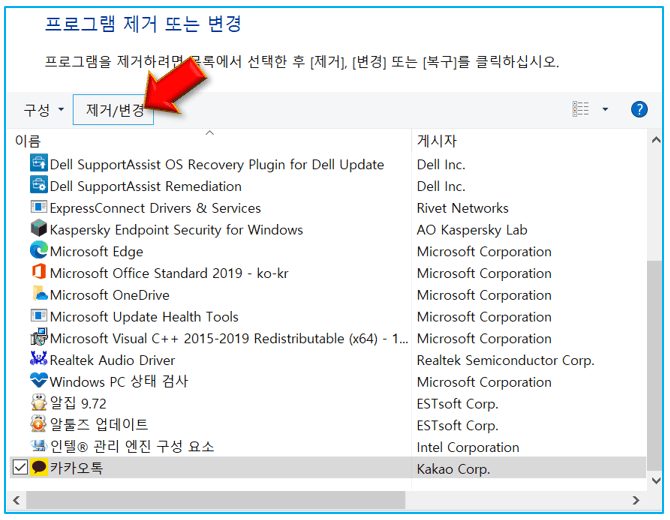Click the Microsoft Update Health Tools icon

coord(38,316)
